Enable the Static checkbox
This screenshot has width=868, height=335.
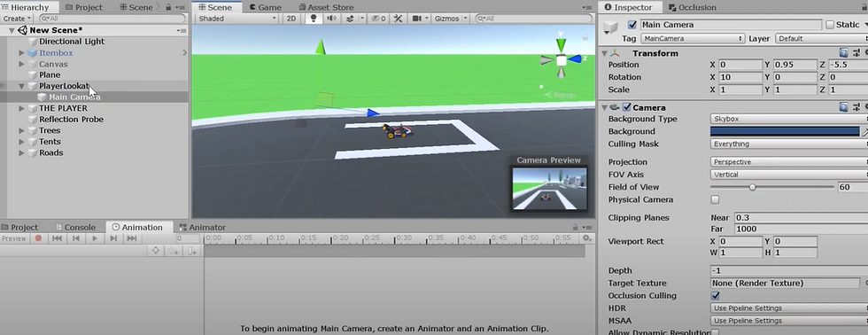pyautogui.click(x=830, y=25)
